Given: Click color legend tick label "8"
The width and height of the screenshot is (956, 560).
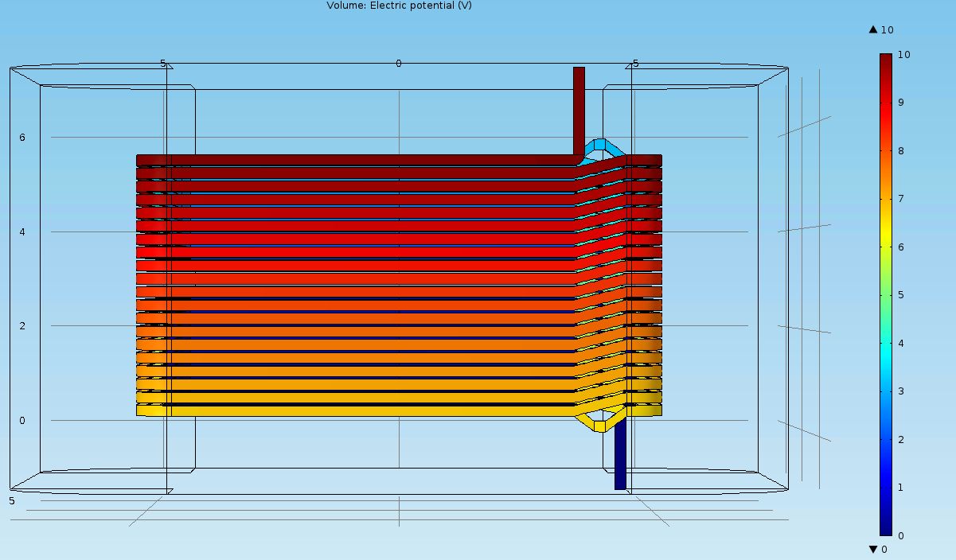Looking at the screenshot, I should [900, 150].
